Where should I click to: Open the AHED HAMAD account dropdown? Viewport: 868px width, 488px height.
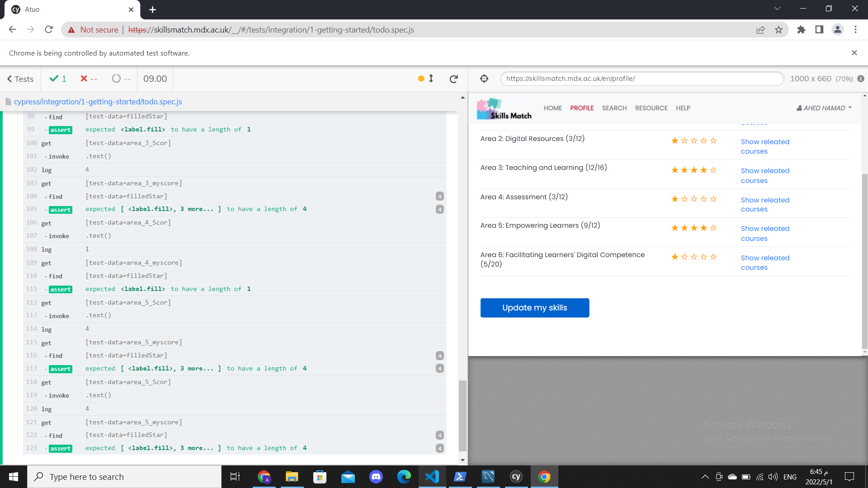[x=823, y=108]
